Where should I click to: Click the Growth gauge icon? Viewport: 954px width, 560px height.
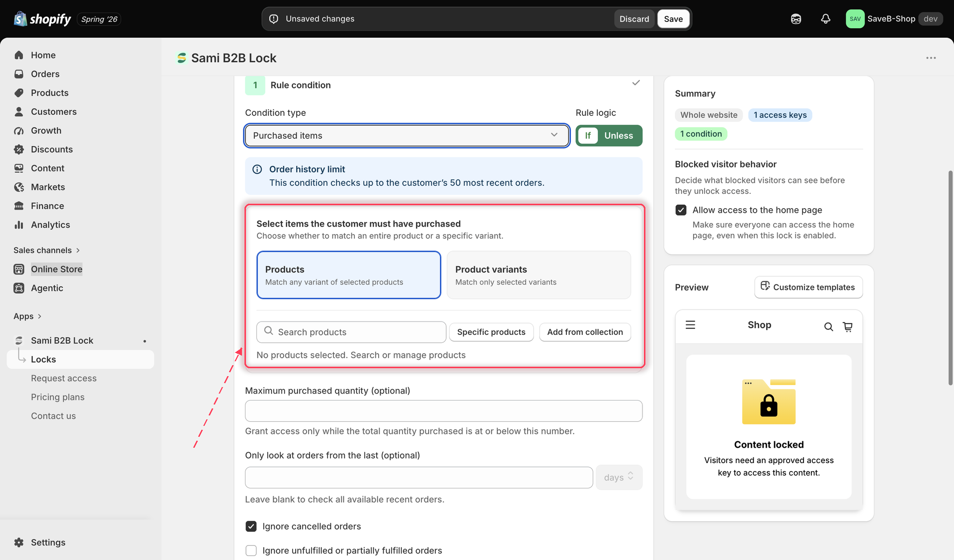[x=19, y=131]
